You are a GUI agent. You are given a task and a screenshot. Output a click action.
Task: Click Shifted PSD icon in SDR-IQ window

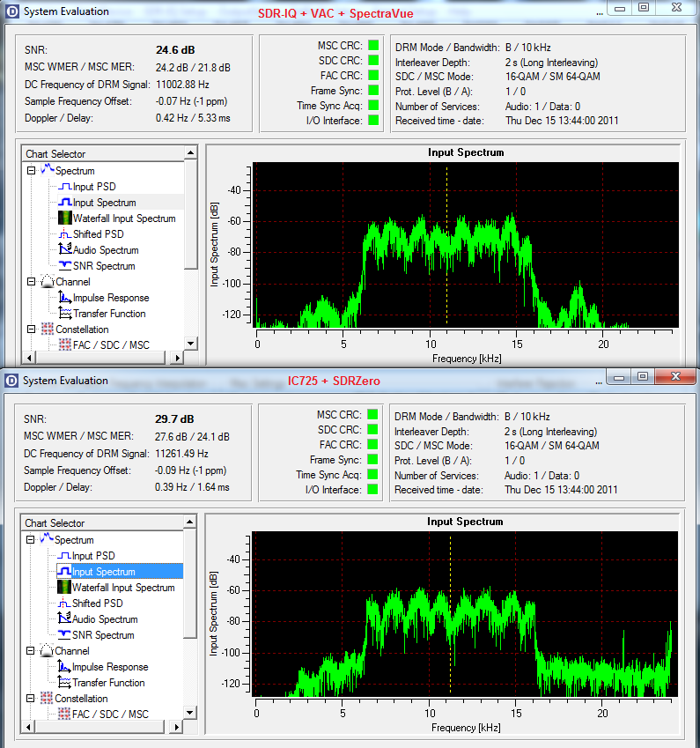(64, 234)
